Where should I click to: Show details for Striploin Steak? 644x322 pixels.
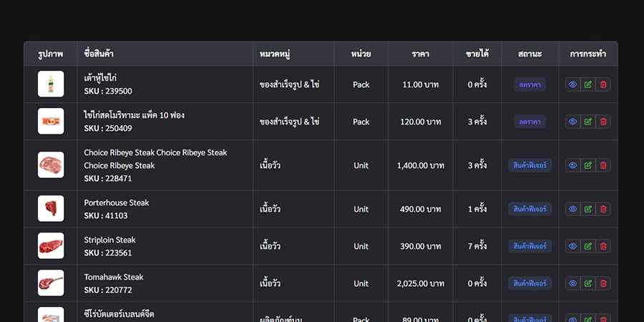pyautogui.click(x=572, y=246)
